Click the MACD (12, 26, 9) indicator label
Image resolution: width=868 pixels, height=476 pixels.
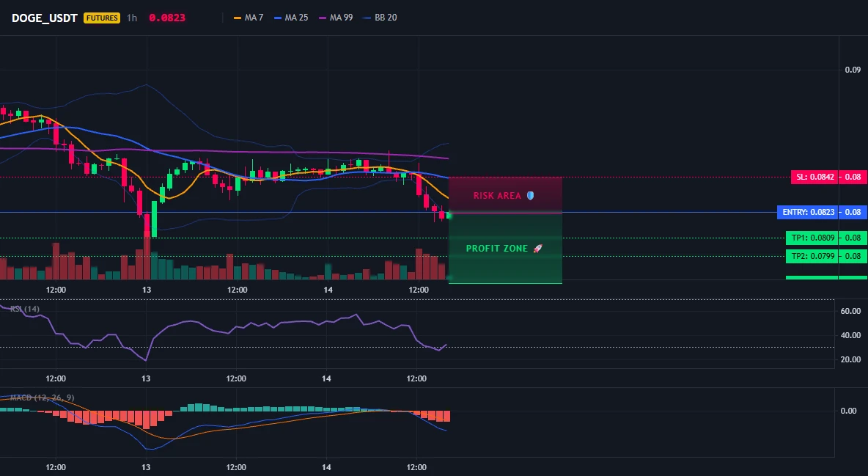pos(42,398)
